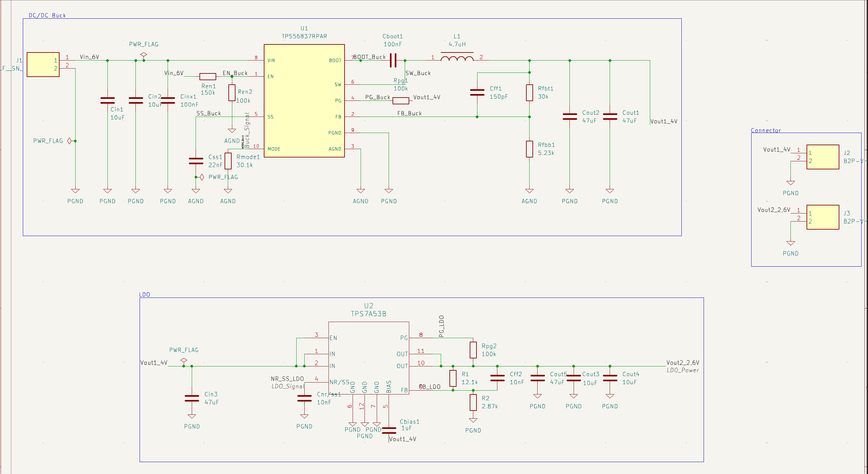The image size is (868, 474).
Task: Click the Rpg2 100k resistor symbol
Action: [473, 350]
